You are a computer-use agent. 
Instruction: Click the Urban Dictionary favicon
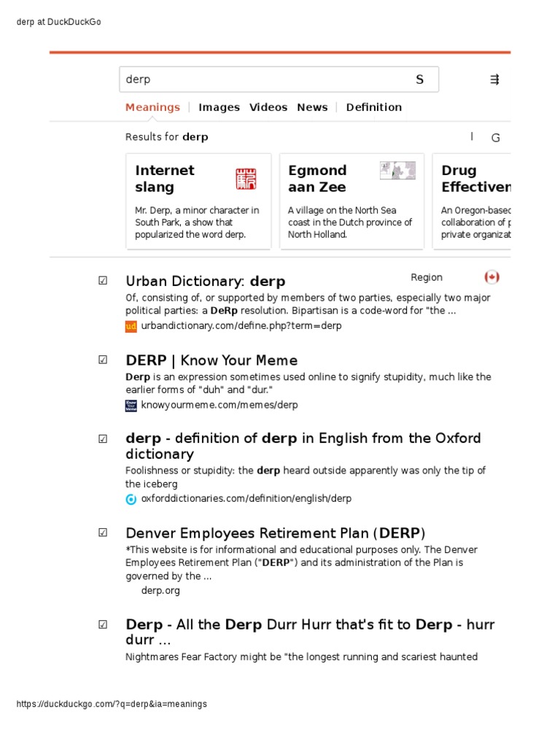pyautogui.click(x=131, y=326)
